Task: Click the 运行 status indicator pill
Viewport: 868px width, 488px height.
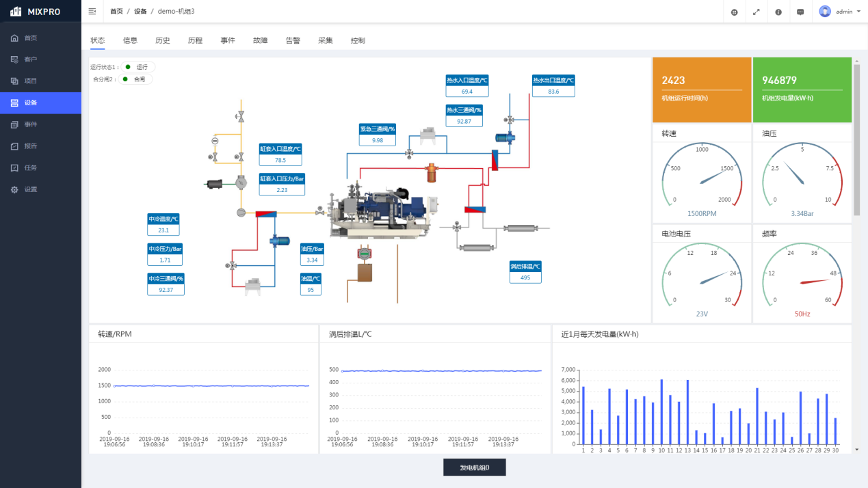Action: [137, 67]
